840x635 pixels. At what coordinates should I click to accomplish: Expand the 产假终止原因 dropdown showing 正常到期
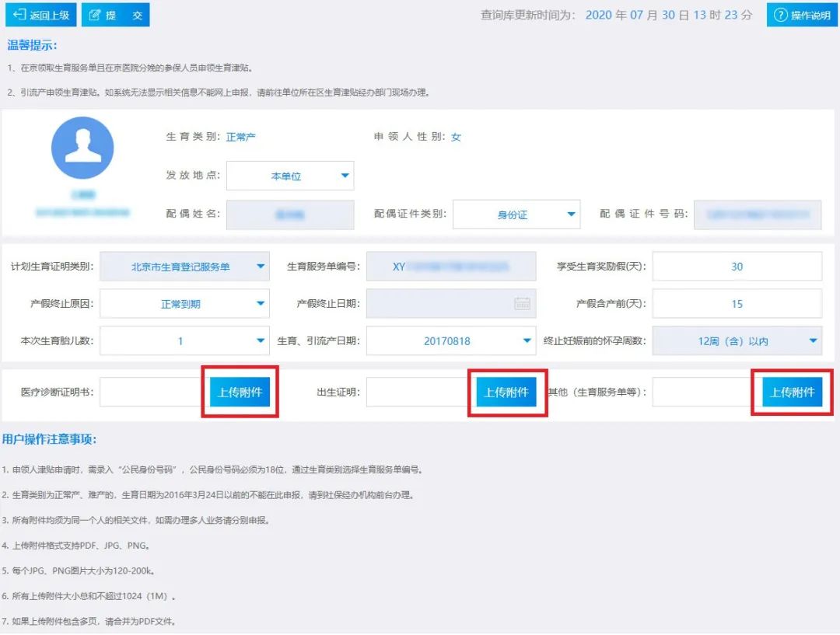184,304
